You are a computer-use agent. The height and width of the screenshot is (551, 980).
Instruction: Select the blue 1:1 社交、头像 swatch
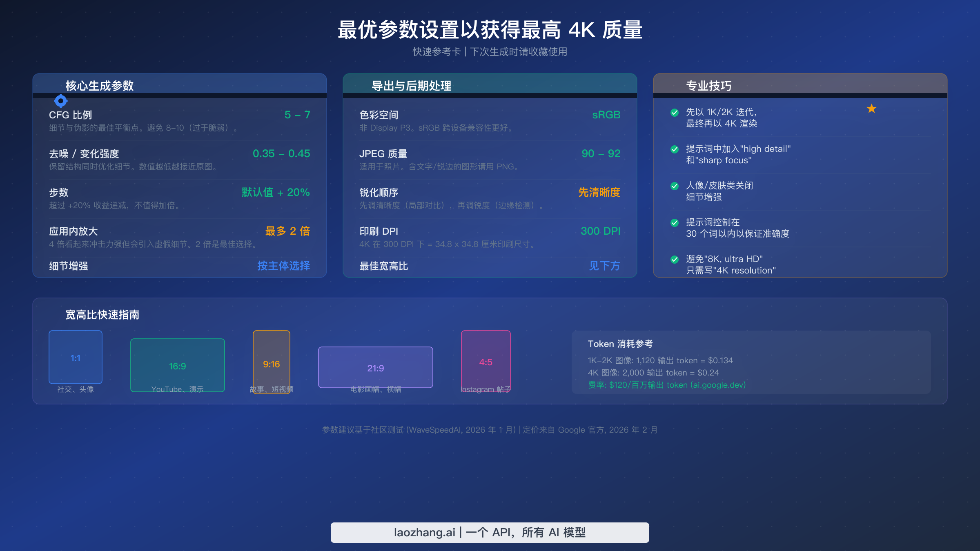[75, 357]
